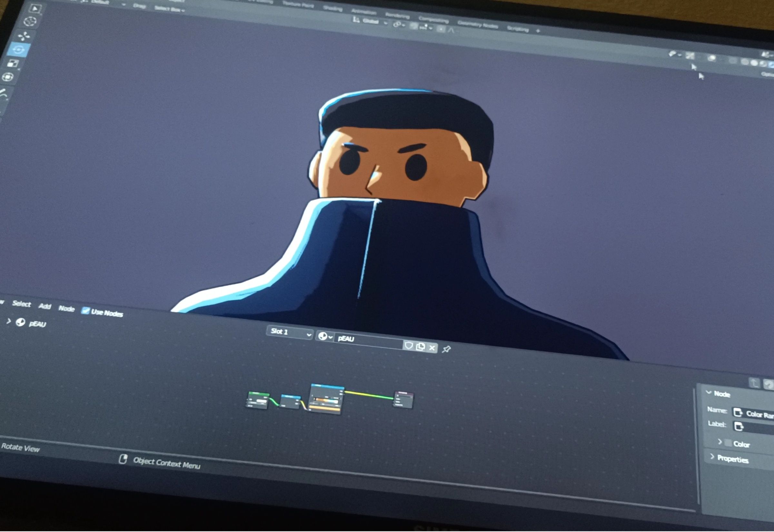Unlink the pEAU material with X button
The height and width of the screenshot is (532, 774).
coord(432,348)
